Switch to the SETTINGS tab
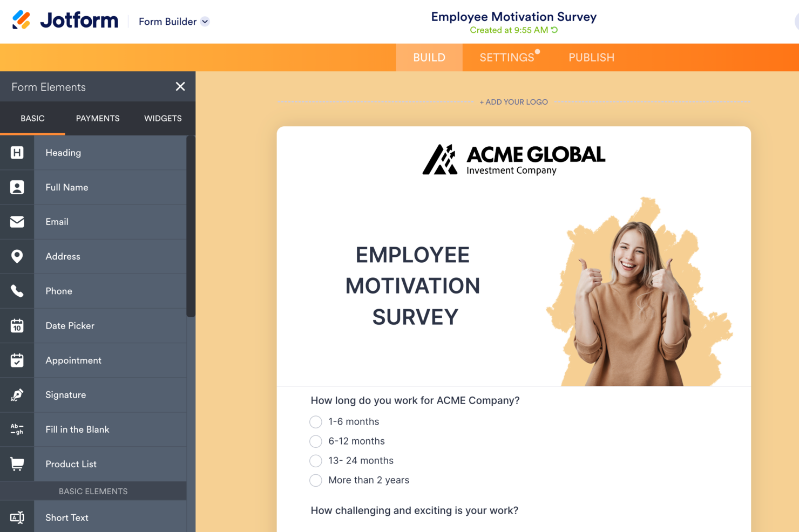799x532 pixels. coord(506,58)
